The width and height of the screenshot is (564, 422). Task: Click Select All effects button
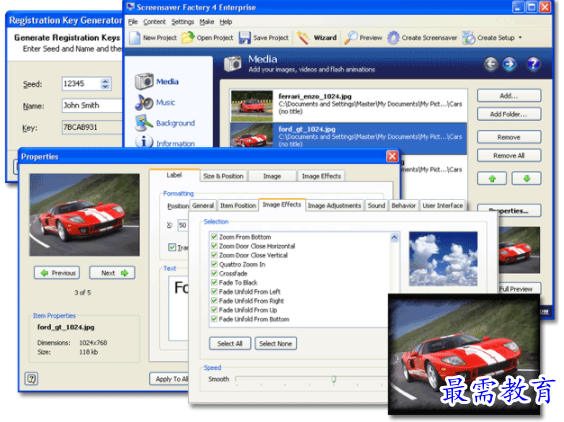(230, 344)
